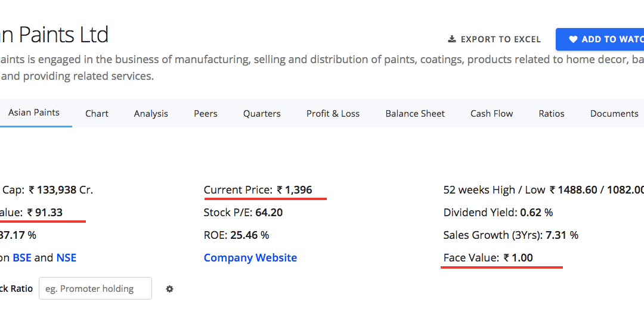
Task: Click the heart icon on Add to Watchlist
Action: (x=573, y=39)
